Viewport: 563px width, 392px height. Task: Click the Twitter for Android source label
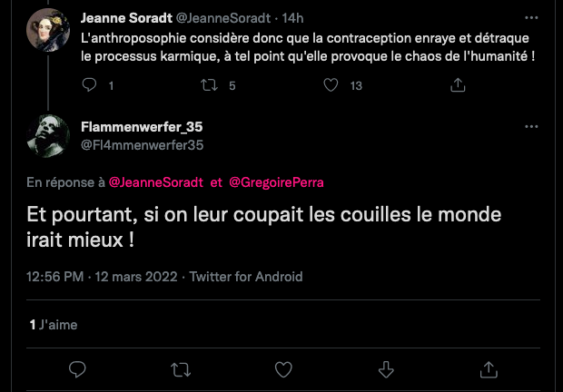(x=245, y=277)
